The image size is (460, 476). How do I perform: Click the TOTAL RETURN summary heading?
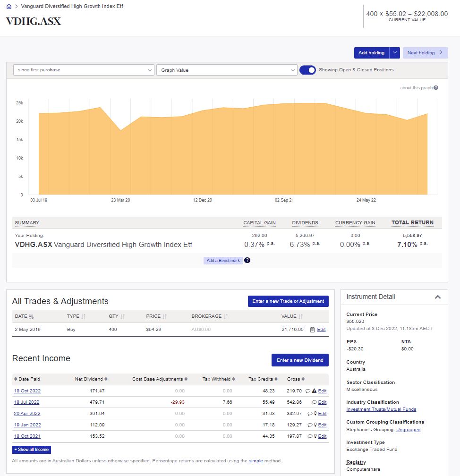pyautogui.click(x=412, y=222)
